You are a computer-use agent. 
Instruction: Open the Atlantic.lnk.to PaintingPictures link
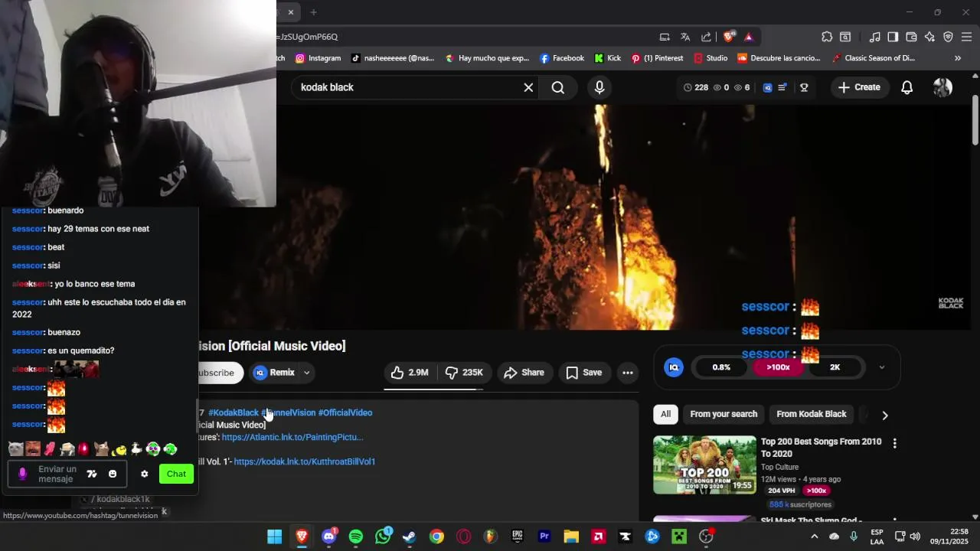292,437
